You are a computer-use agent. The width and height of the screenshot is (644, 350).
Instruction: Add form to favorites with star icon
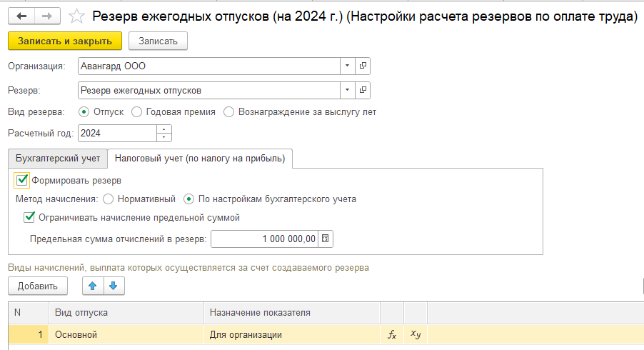(76, 16)
